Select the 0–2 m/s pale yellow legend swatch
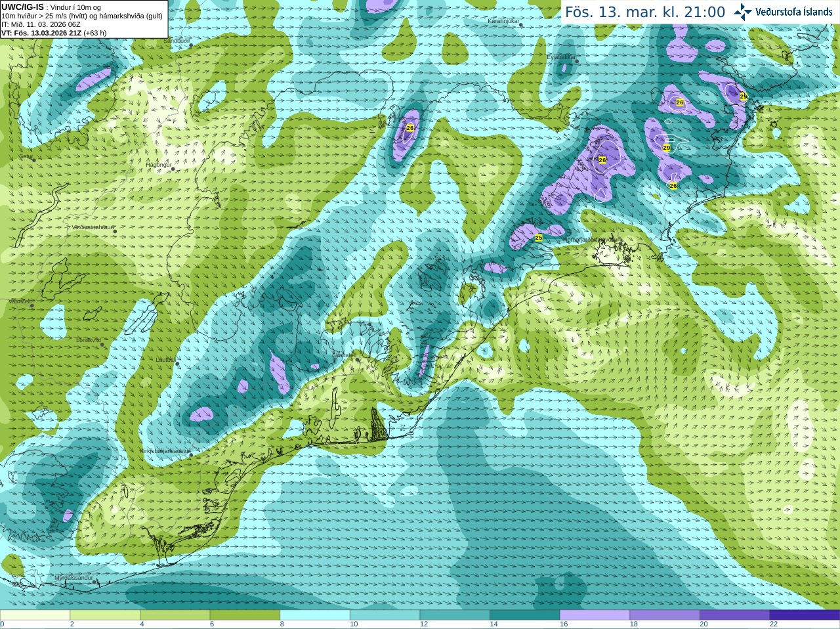This screenshot has width=840, height=629. [x=35, y=615]
